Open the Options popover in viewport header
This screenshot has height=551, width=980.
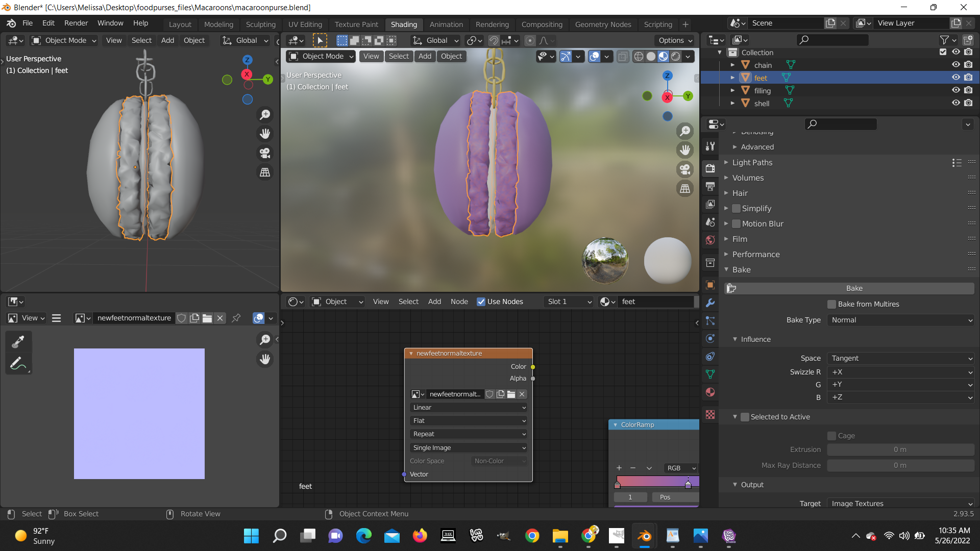tap(675, 40)
